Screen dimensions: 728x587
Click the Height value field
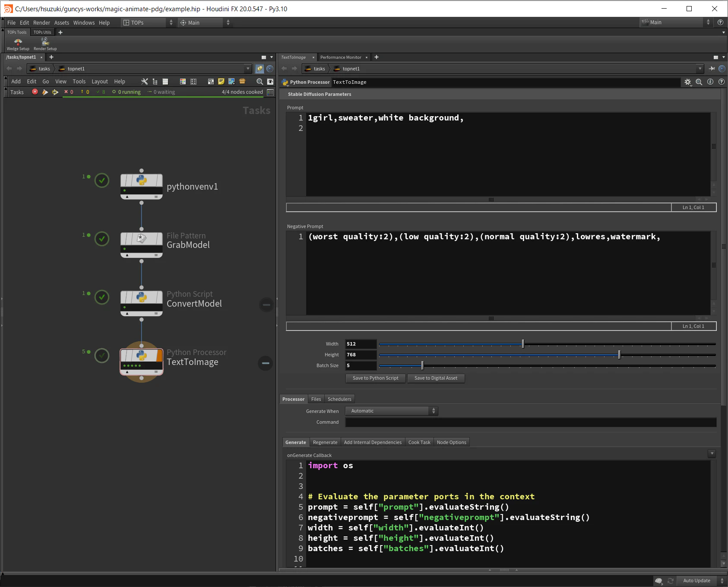(x=361, y=355)
